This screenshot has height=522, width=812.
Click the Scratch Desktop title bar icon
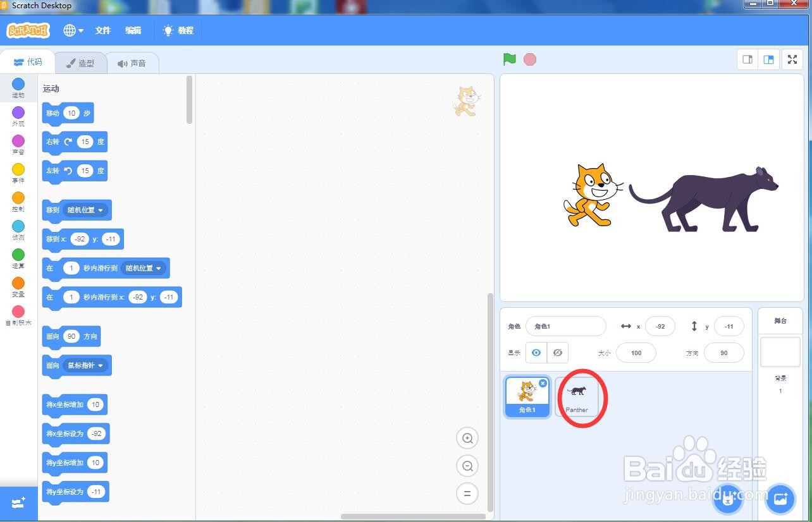point(6,5)
